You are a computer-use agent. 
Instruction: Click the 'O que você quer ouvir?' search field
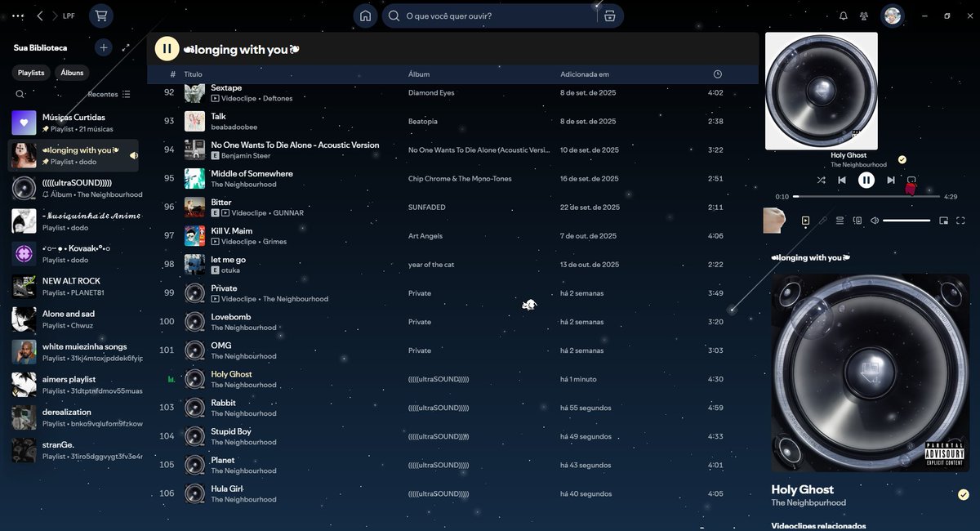490,16
